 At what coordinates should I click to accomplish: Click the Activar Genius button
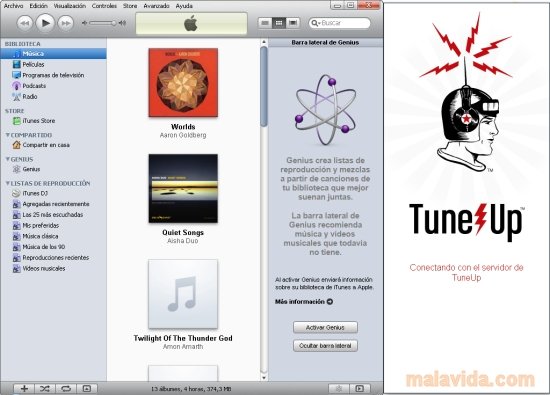[x=325, y=327]
